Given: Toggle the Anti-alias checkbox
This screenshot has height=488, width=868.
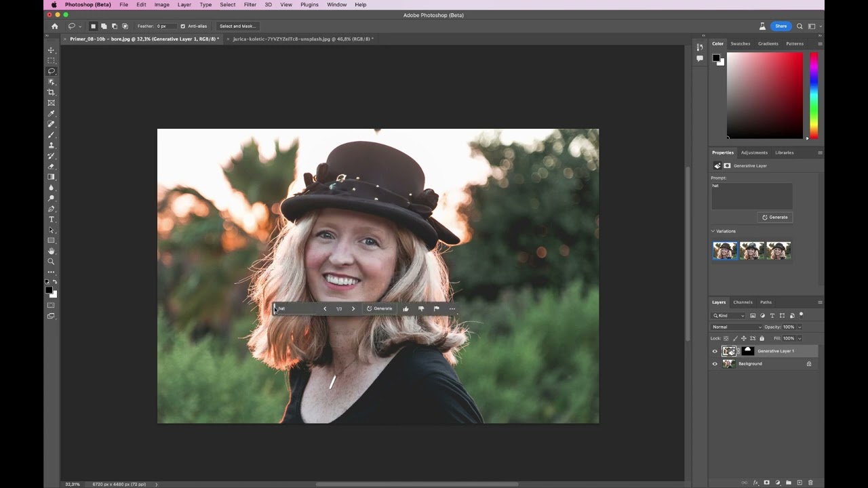Looking at the screenshot, I should point(183,26).
